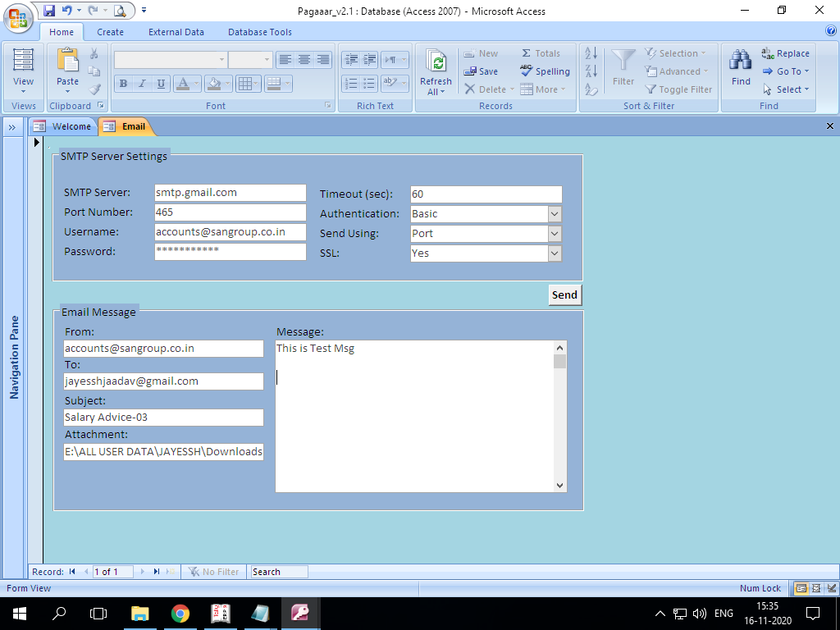Click the Replace icon in Find group

click(785, 53)
